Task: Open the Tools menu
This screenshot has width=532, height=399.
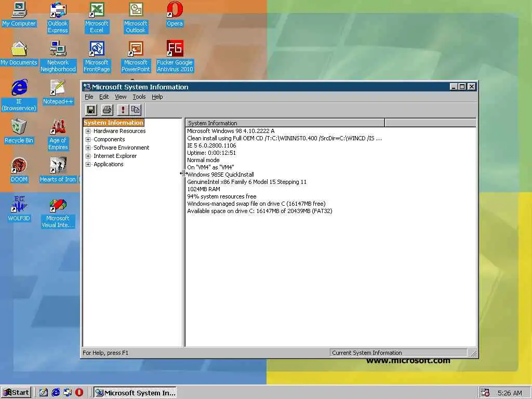Action: [x=139, y=97]
